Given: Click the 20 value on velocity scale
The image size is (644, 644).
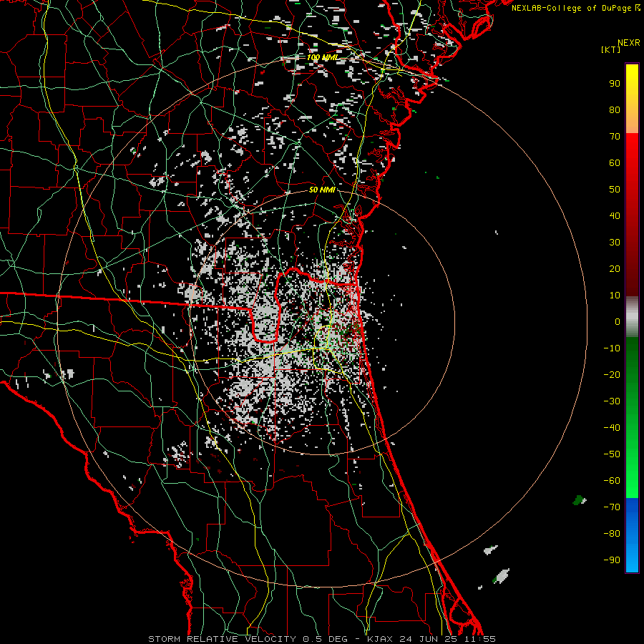Looking at the screenshot, I should [x=615, y=269].
